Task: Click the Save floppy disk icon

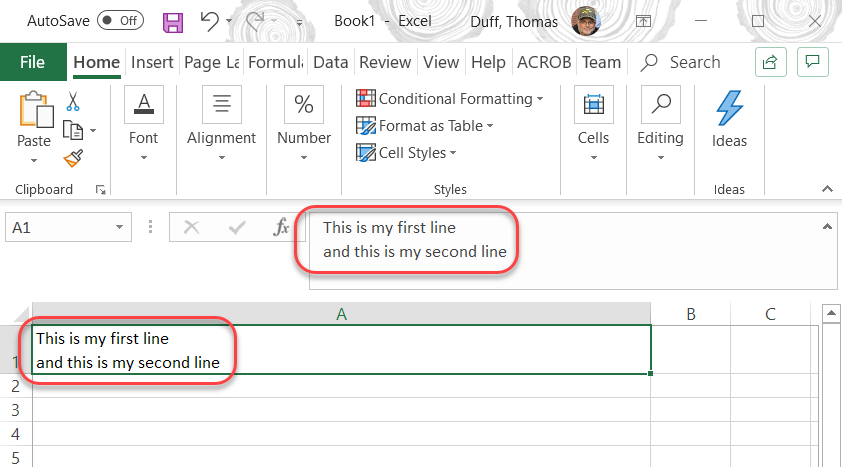Action: coord(173,21)
